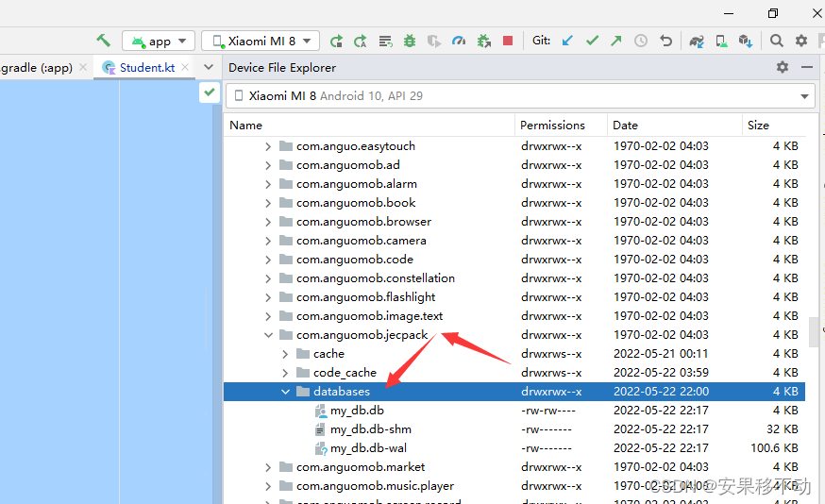Click the green inspection checkmark in editor

210,92
